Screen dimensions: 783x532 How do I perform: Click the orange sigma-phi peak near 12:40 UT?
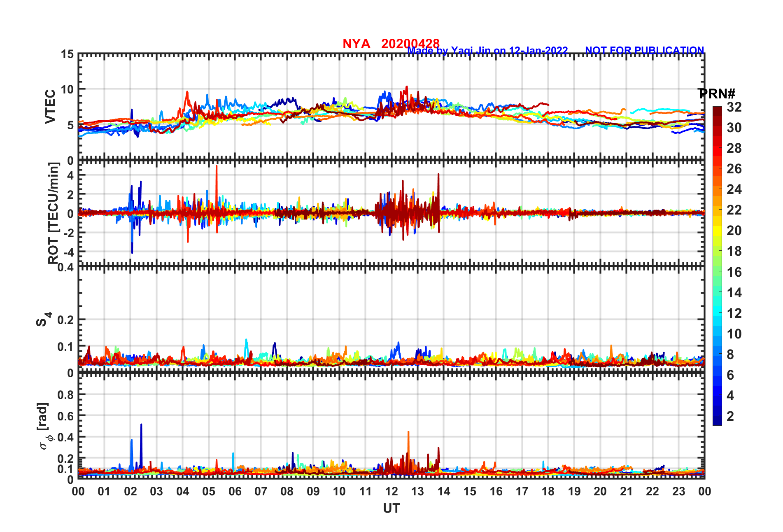[x=408, y=451]
